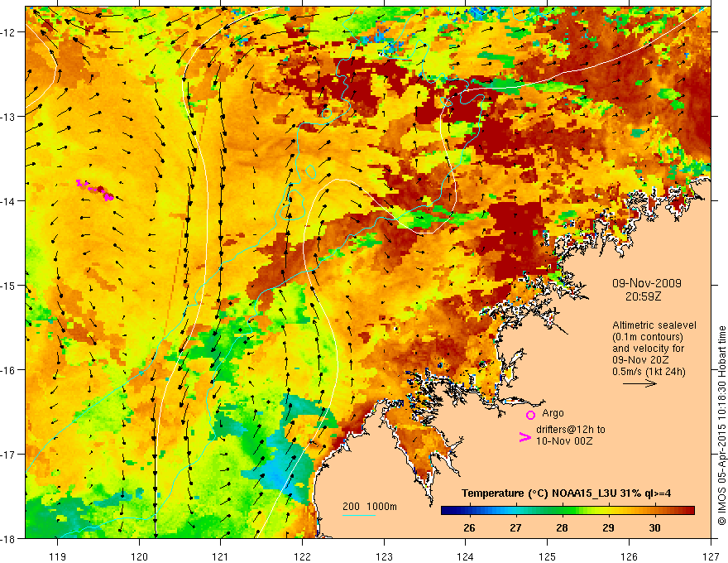Click the 27 value on temperature scale
Screen dimensions: 728x563
click(515, 527)
